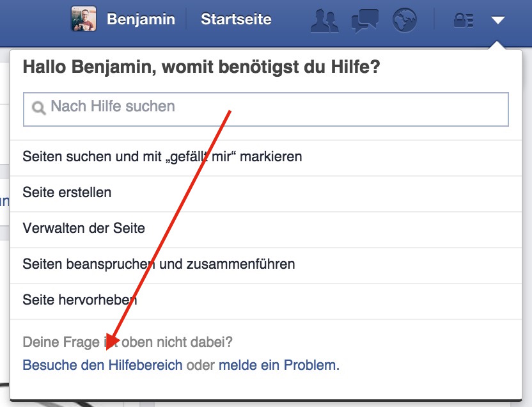
Task: Click the 'Besuche den Hilfebereich' link
Action: coord(102,365)
